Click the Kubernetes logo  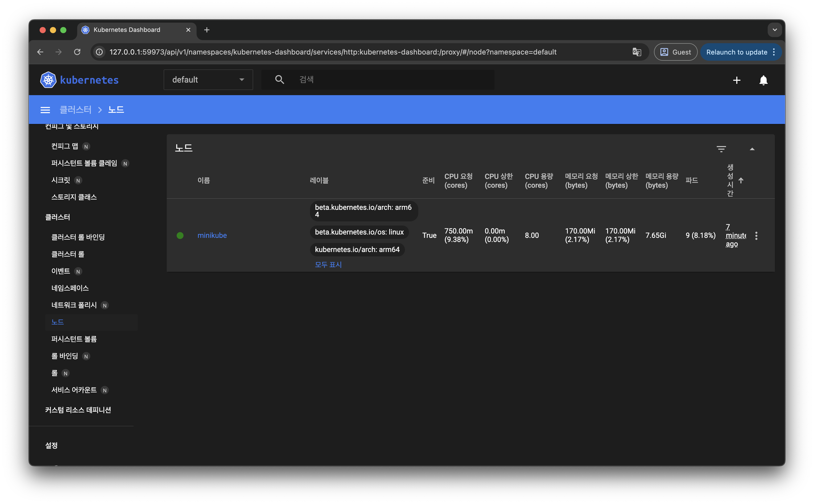click(x=48, y=79)
